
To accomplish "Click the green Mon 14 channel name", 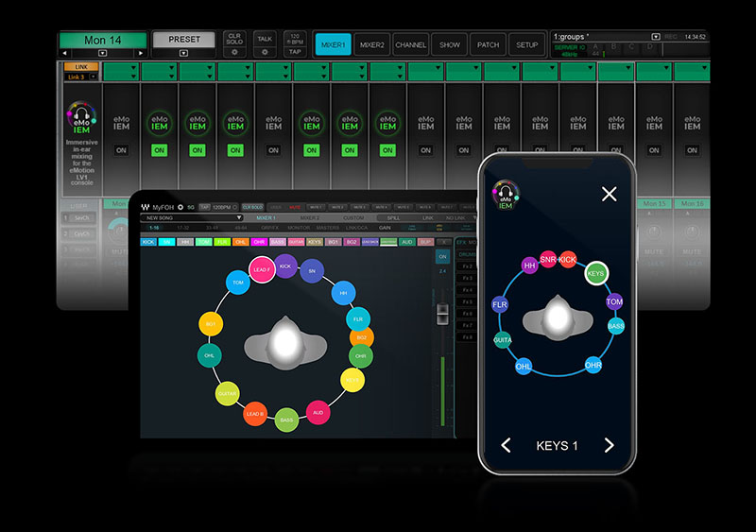I will [103, 40].
